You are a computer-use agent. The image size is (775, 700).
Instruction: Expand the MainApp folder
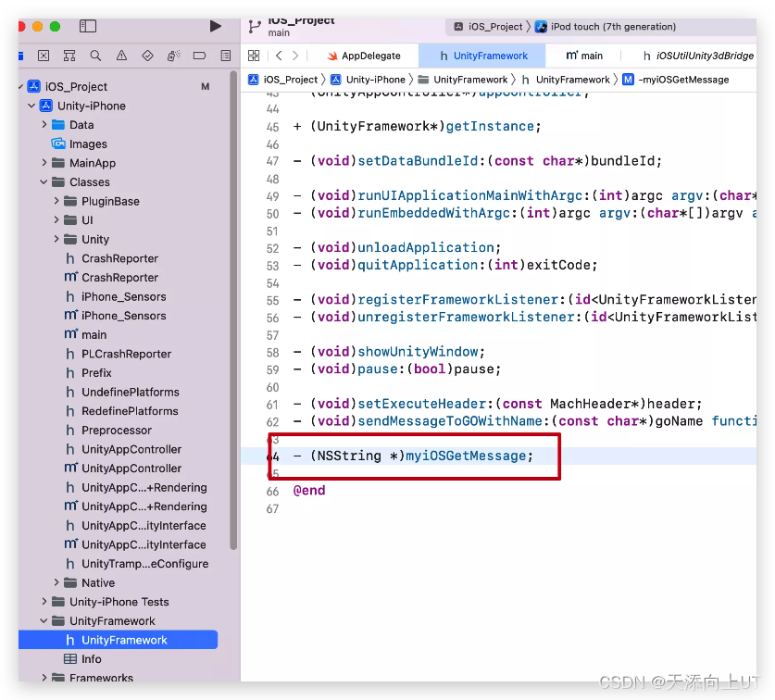pos(44,163)
